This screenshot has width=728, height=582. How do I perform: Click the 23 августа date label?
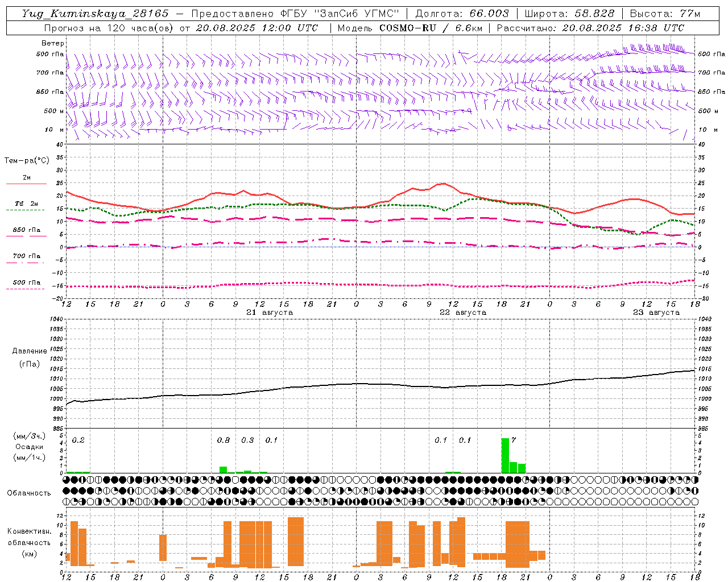[x=656, y=313]
